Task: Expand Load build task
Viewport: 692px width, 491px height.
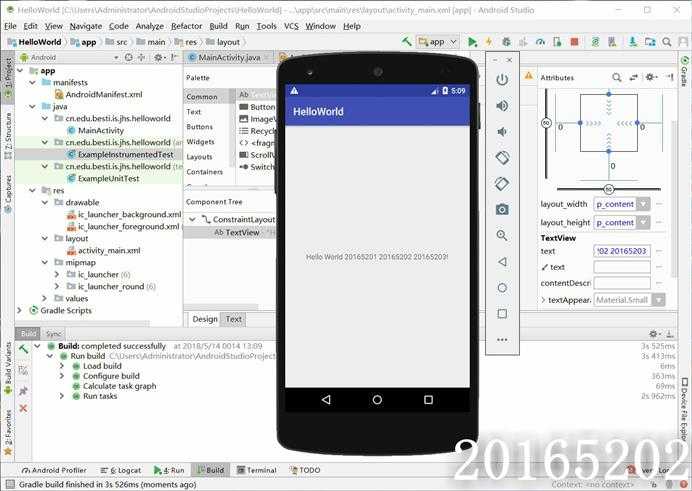Action: 62,366
